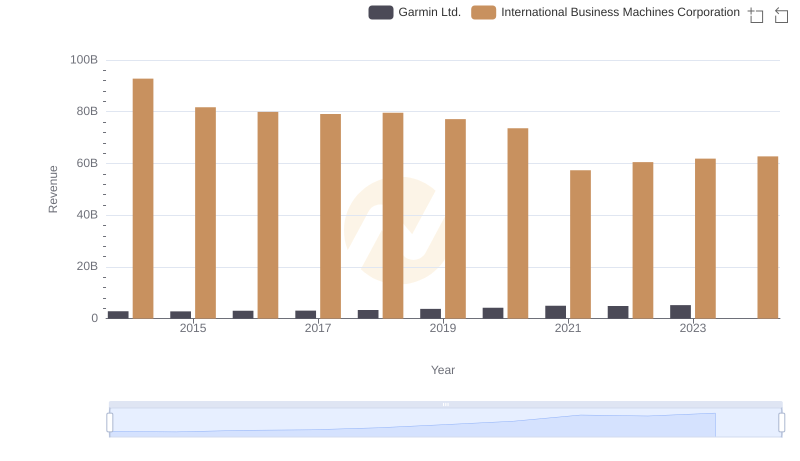Click the last IBM bar after 2023
The image size is (800, 461).
point(768,237)
